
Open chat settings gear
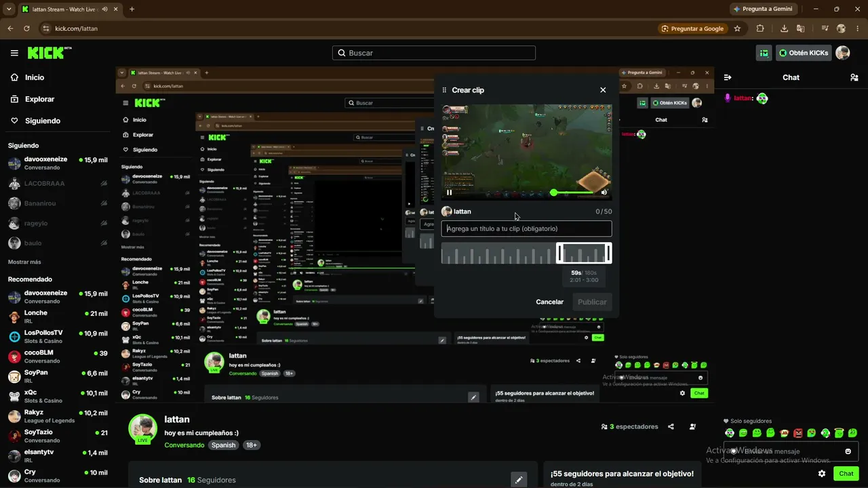point(822,474)
